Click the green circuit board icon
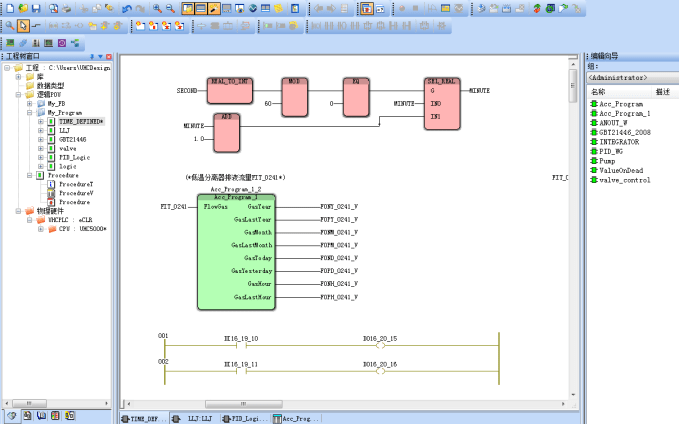The width and height of the screenshot is (679, 424). click(10, 42)
